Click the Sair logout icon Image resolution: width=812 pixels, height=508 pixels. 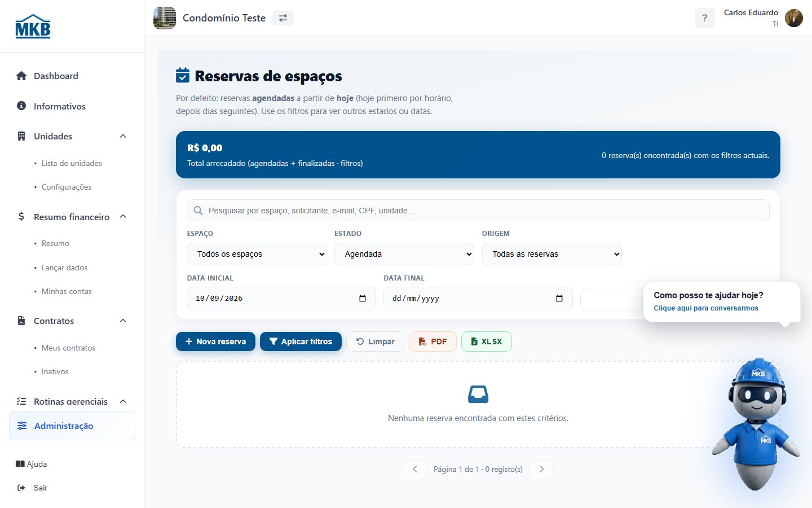(x=21, y=488)
